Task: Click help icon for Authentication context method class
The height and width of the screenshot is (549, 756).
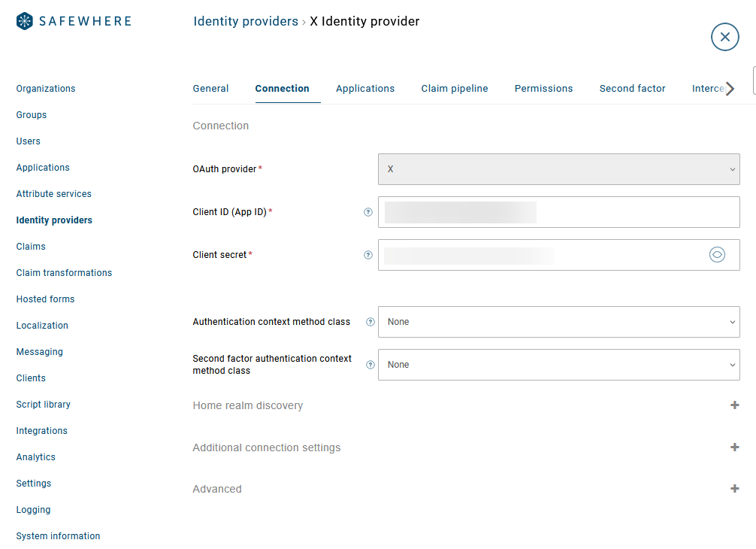Action: 370,323
